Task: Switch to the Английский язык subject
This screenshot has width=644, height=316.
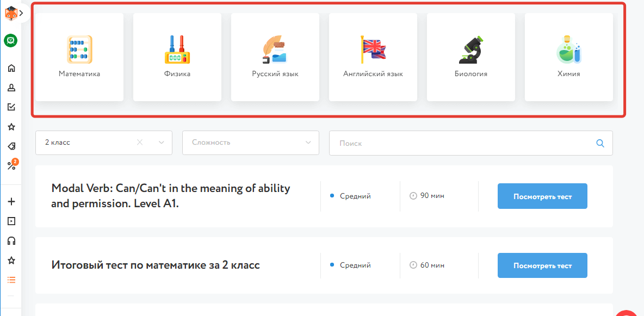Action: 373,57
